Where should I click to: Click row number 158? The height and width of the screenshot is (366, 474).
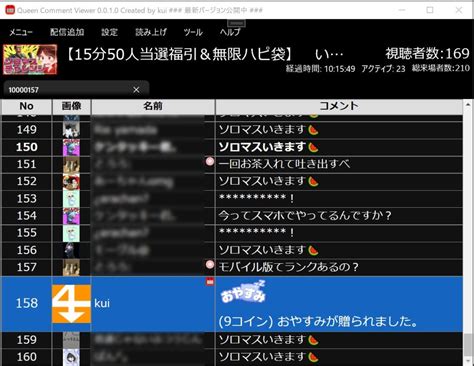tap(27, 303)
